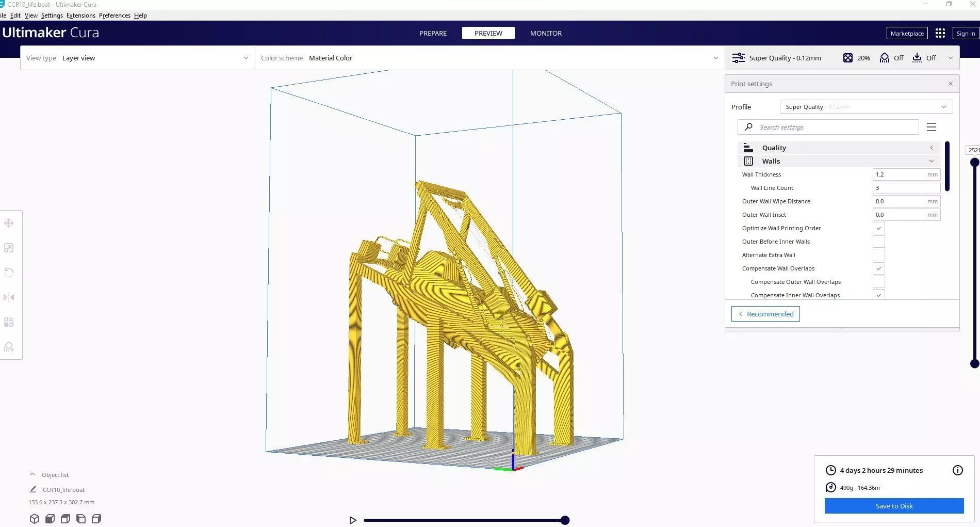Open the Preferences menu
This screenshot has height=527, width=980.
point(115,15)
